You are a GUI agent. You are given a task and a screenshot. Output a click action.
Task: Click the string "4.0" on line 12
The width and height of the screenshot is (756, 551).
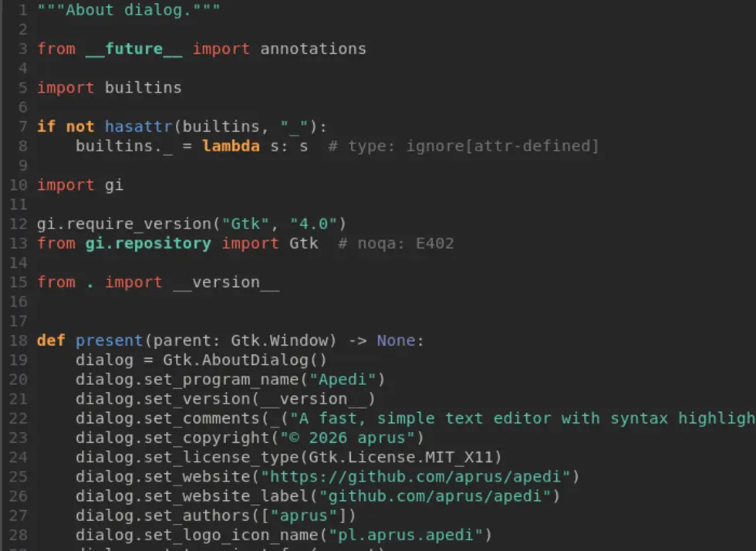tap(313, 224)
